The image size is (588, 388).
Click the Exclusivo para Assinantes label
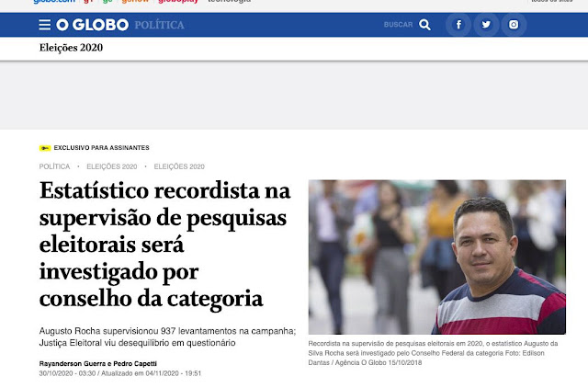pos(101,148)
